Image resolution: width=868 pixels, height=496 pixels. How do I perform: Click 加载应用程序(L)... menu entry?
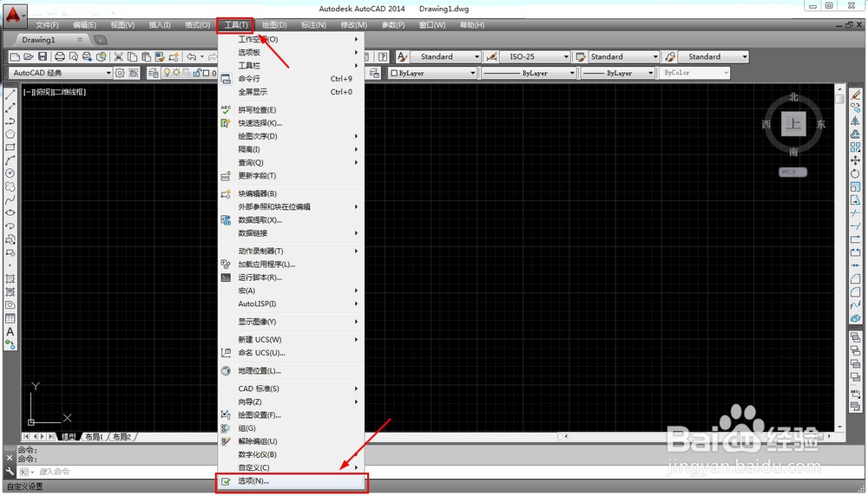(x=292, y=264)
